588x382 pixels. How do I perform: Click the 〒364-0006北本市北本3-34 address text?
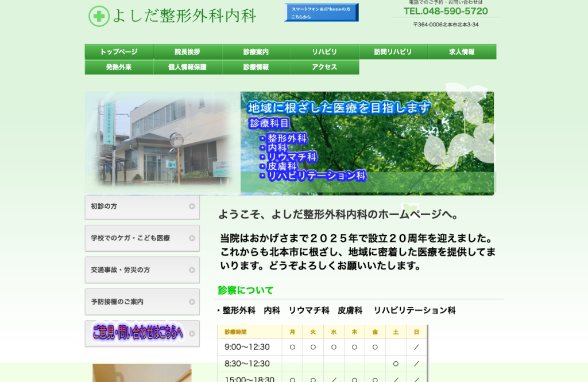(x=446, y=25)
